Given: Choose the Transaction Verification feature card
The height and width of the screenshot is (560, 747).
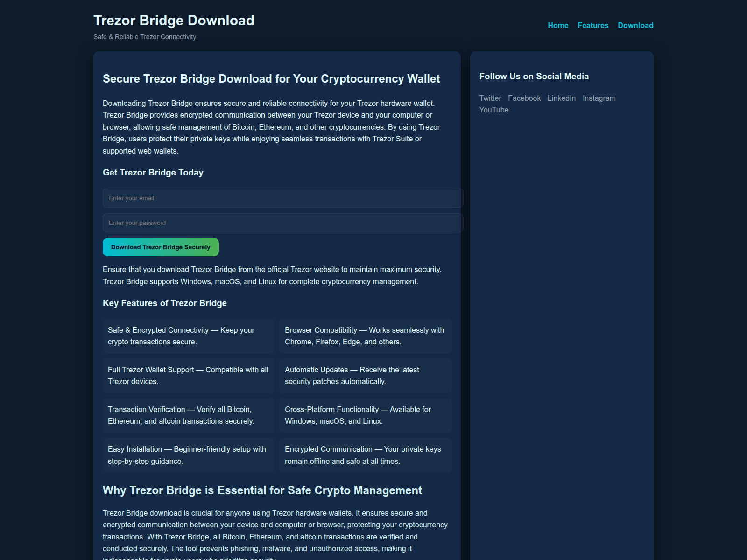Looking at the screenshot, I should pos(188,415).
